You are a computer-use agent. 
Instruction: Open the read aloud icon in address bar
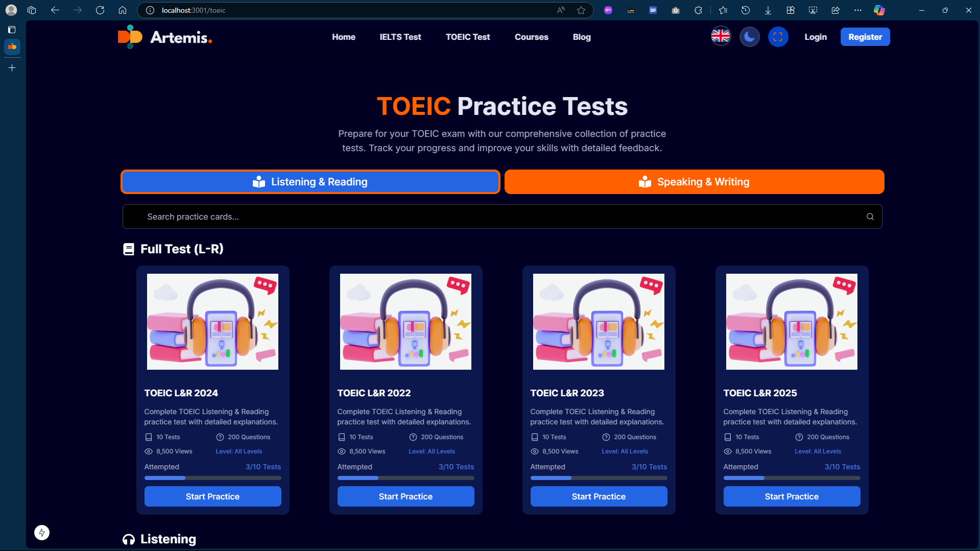561,10
